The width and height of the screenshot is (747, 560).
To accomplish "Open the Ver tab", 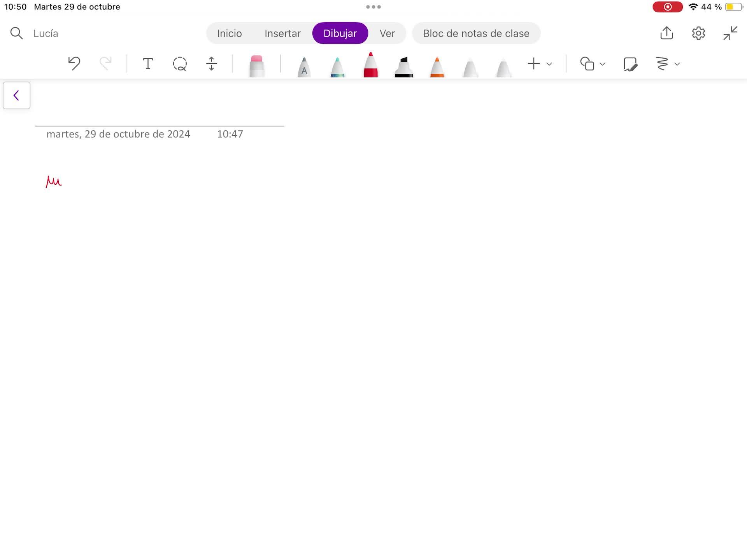I will [x=387, y=33].
